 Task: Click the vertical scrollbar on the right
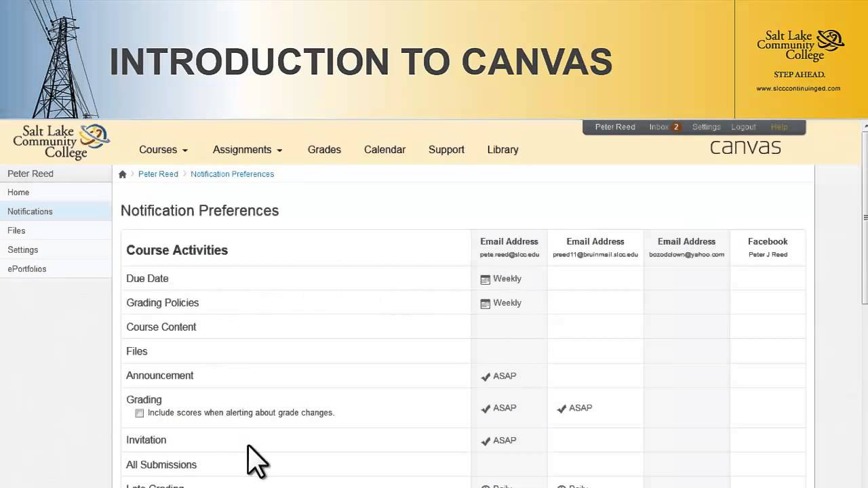coord(865,217)
